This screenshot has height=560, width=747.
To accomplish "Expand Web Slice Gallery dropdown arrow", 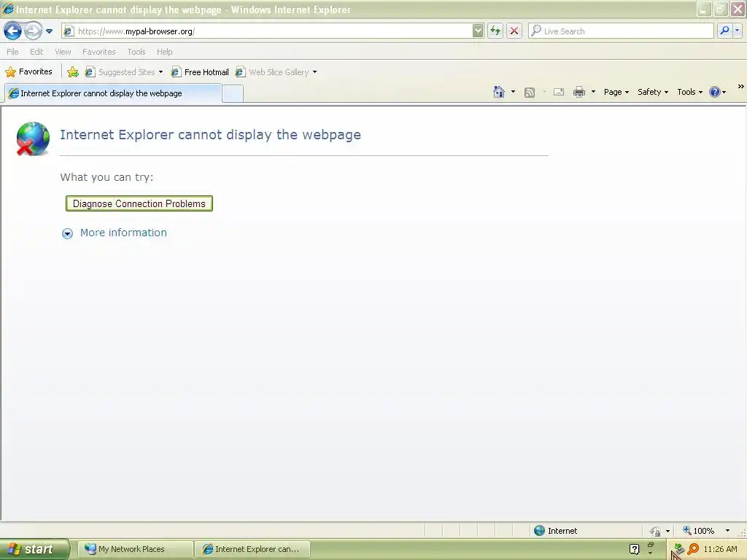I will (315, 72).
